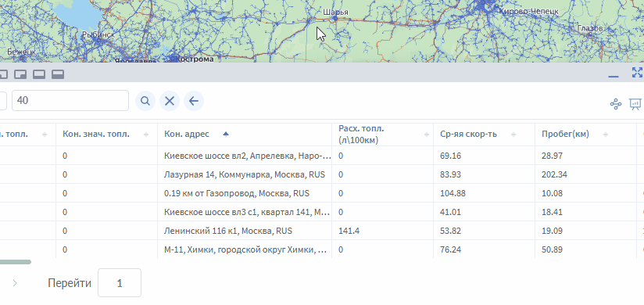Image resolution: width=644 pixels, height=305 pixels.
Task: Select address Лазурная 14, Коммунарка
Action: (x=245, y=174)
